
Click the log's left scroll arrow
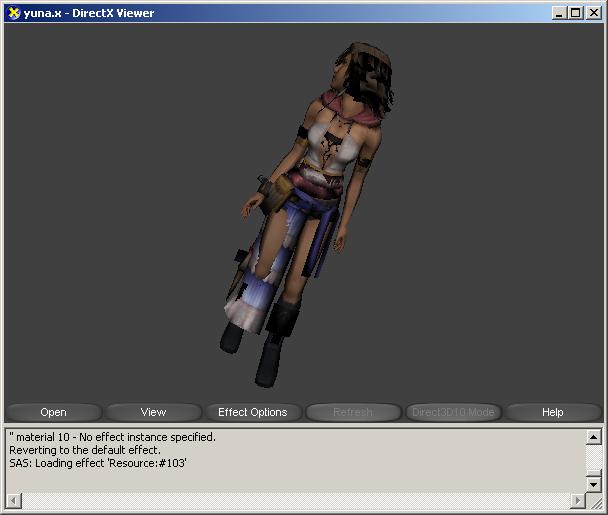point(13,500)
